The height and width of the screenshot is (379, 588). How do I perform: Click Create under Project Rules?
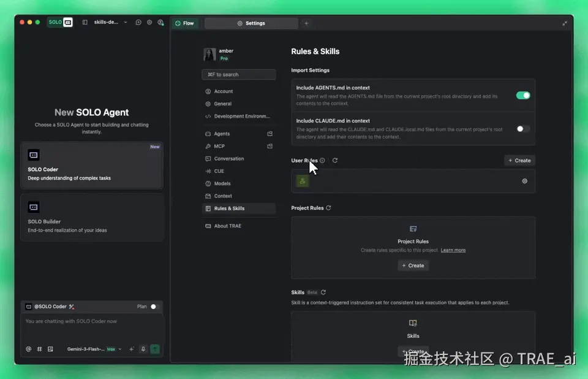[x=413, y=266]
